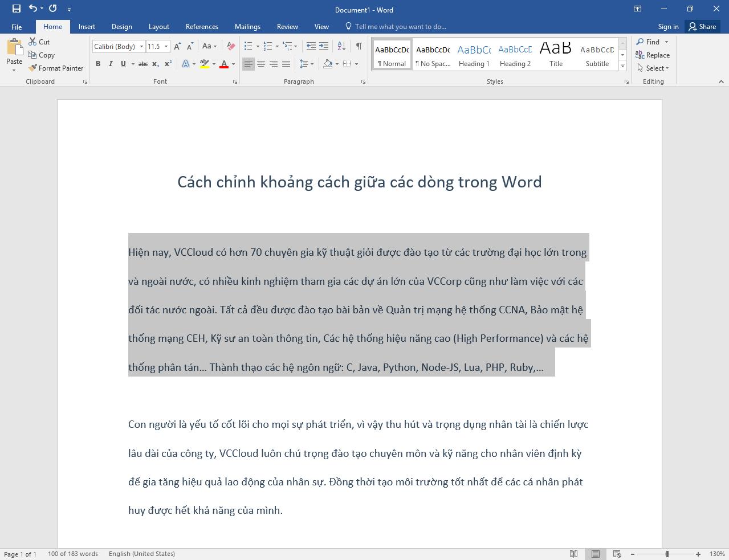Shrink font size button
This screenshot has height=560, width=729.
click(190, 46)
